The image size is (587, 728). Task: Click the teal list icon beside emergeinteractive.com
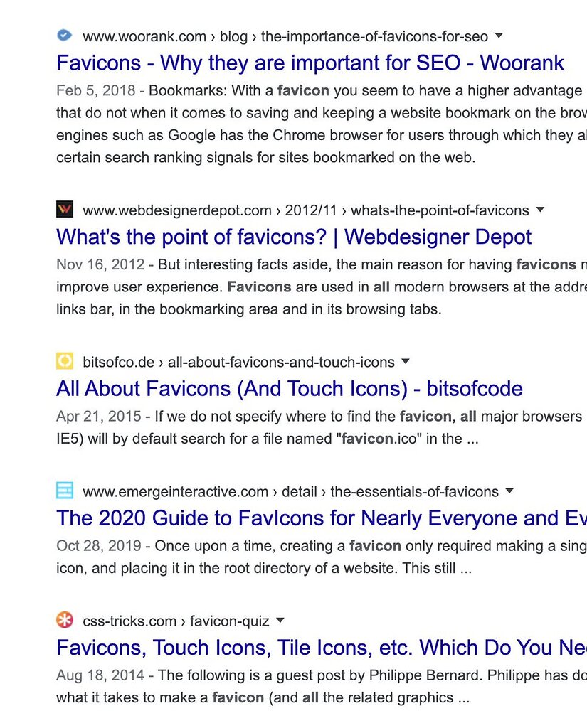point(65,490)
